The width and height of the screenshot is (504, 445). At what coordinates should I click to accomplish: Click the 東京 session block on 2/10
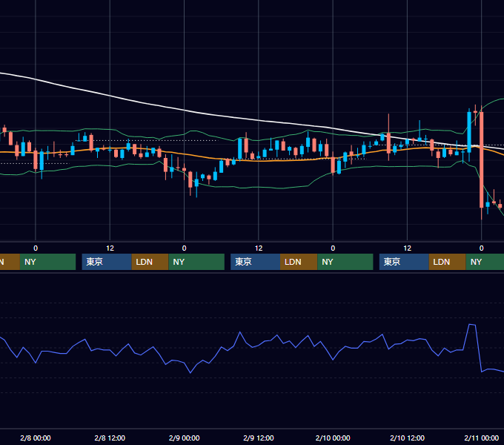[x=404, y=262]
